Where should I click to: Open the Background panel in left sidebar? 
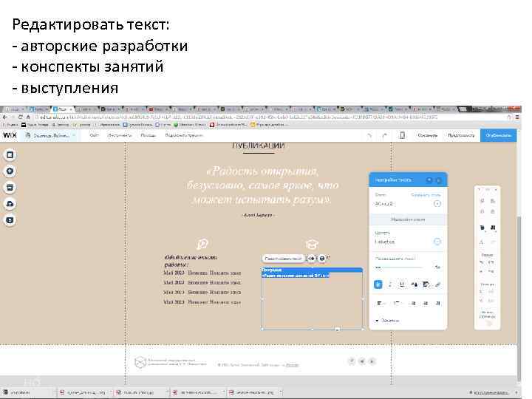pyautogui.click(x=10, y=154)
